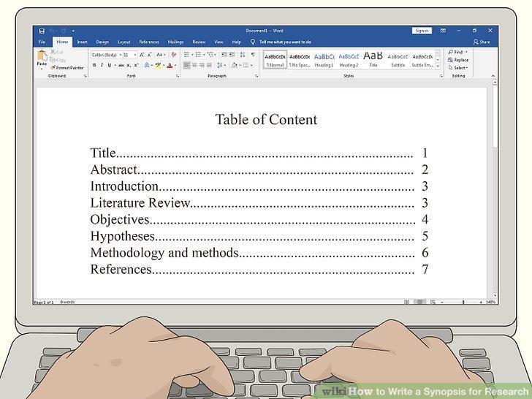Toggle superscript formatting
The height and width of the screenshot is (399, 532).
tap(136, 65)
